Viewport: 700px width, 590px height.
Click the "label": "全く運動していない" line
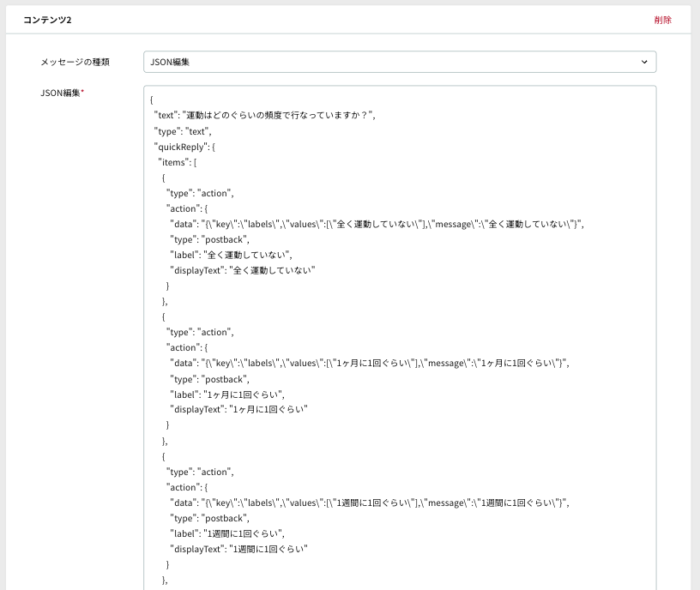point(231,255)
